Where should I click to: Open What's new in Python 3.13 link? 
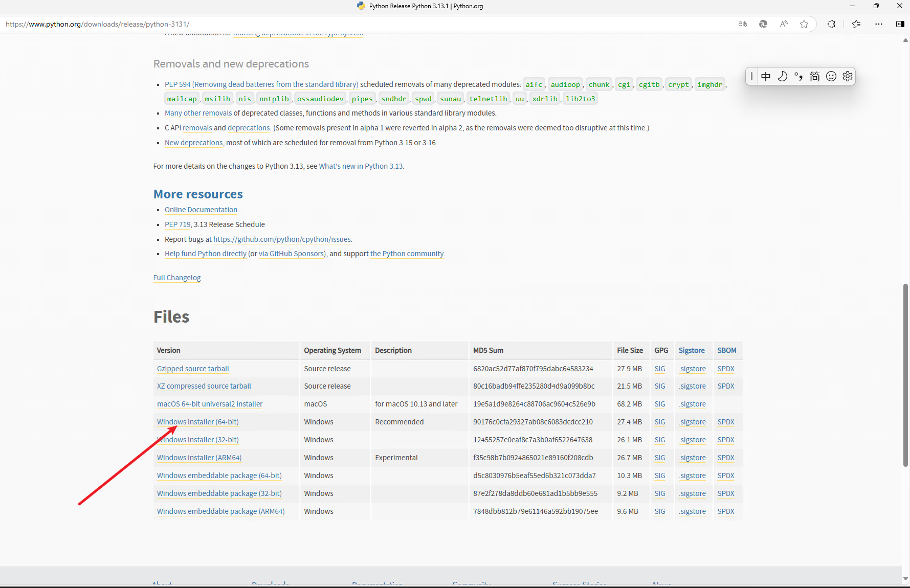(x=361, y=166)
